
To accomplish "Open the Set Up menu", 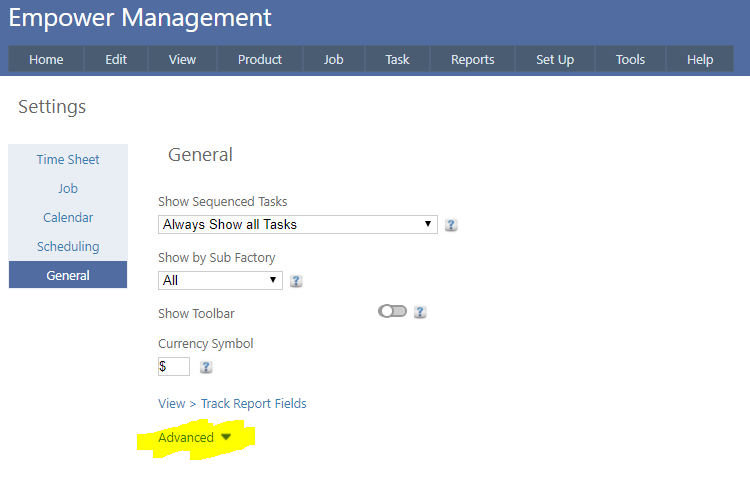I will pos(554,59).
